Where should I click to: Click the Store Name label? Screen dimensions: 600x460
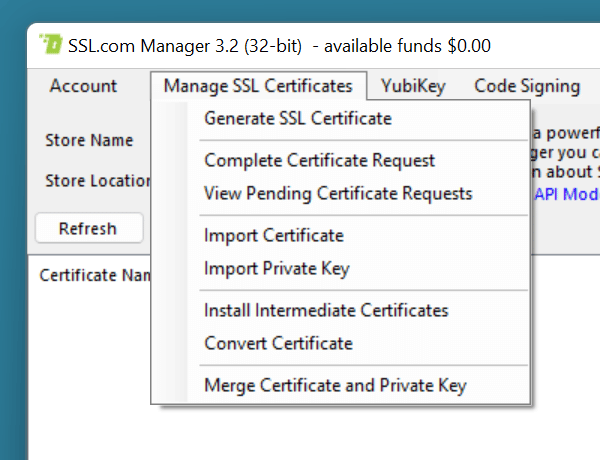click(89, 141)
